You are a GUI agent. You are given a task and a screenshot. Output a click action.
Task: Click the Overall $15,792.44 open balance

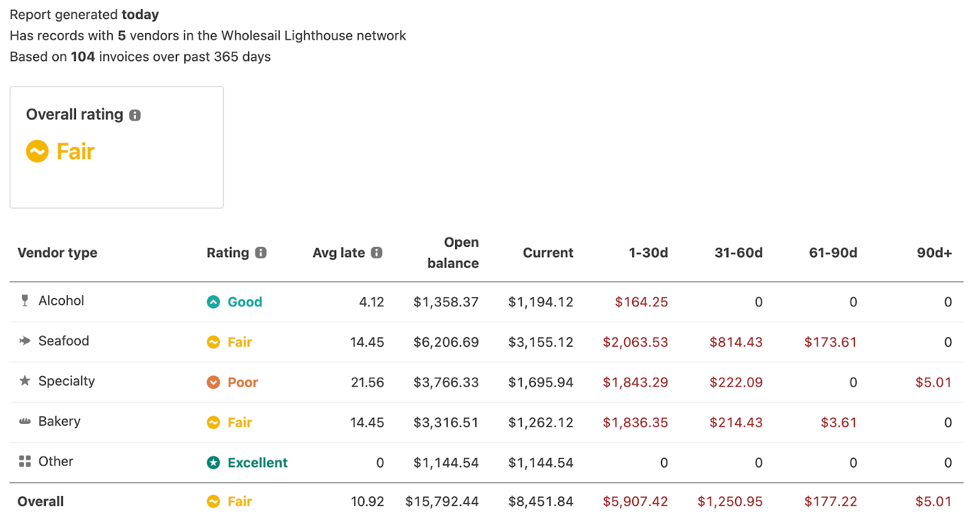point(442,502)
